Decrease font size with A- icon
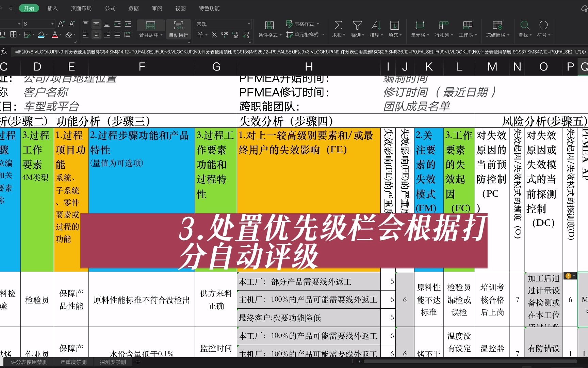Viewport: 588px width, 368px height. (72, 24)
